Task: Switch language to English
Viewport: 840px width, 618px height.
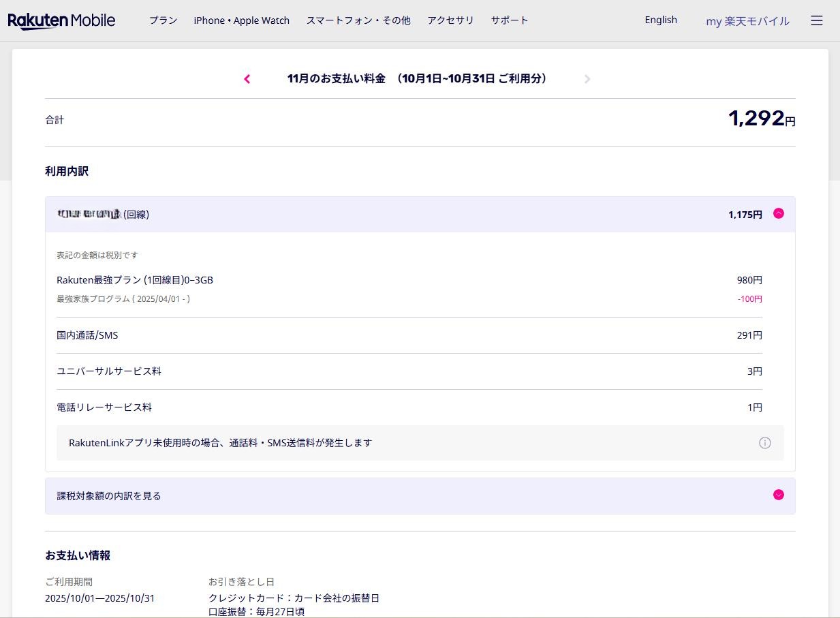Action: pyautogui.click(x=660, y=20)
